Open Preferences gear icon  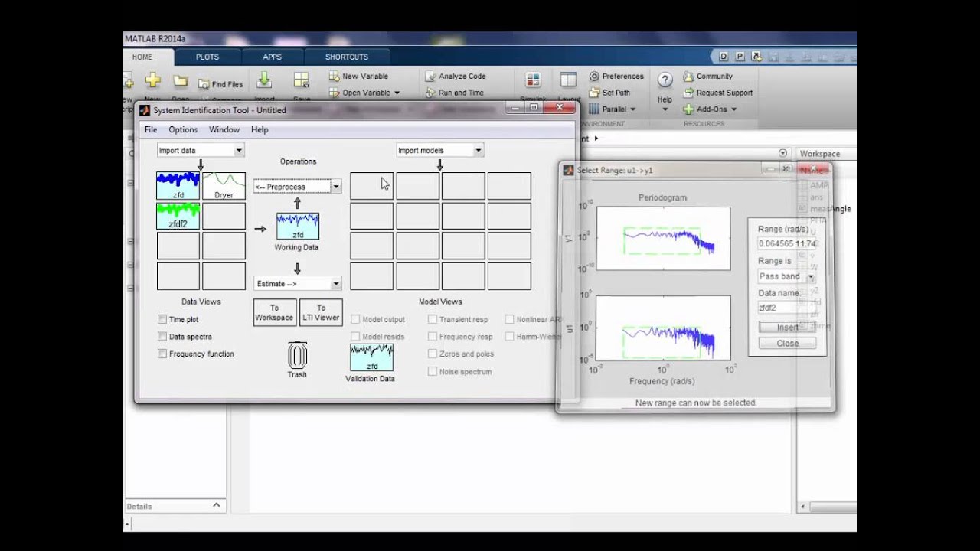[594, 76]
